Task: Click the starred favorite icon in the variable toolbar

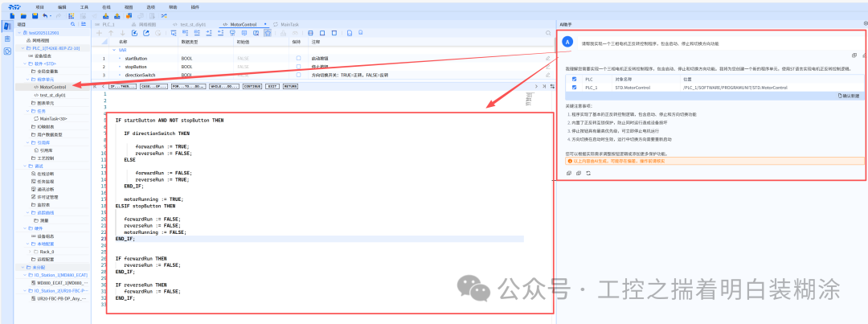Action: point(268,33)
